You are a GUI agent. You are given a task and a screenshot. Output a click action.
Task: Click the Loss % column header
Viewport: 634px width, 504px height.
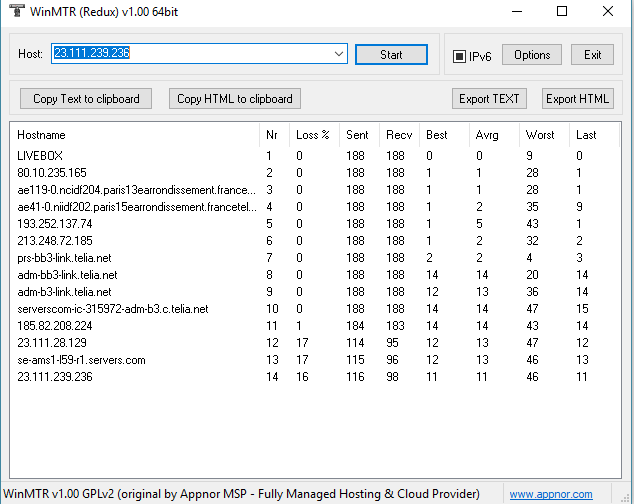point(313,135)
